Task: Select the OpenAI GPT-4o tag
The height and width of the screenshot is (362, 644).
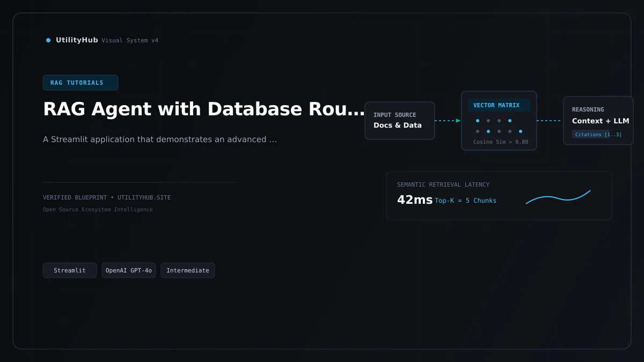Action: [x=129, y=270]
